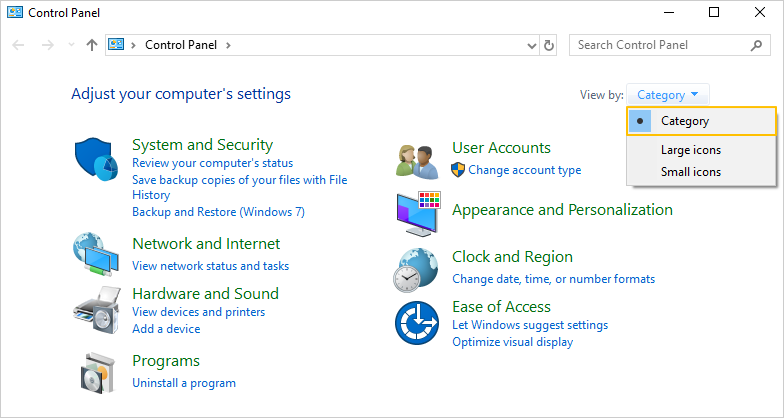Choose Small icons from the view menu
This screenshot has width=784, height=418.
coord(690,172)
